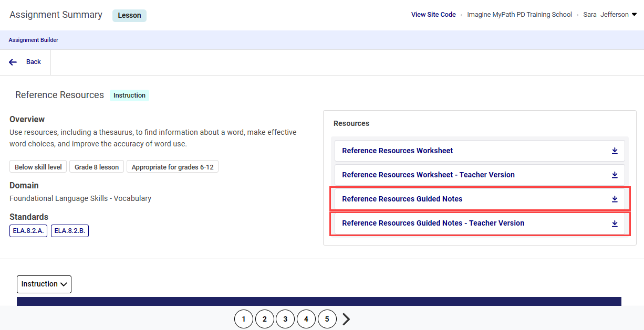Download Reference Resources Guided Notes via arrow icon
This screenshot has width=644, height=330.
click(615, 199)
